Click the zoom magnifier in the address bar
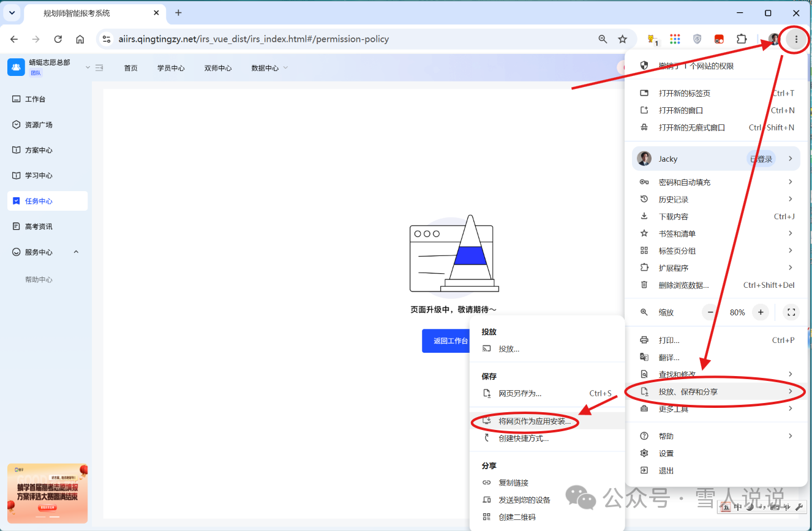 tap(603, 39)
